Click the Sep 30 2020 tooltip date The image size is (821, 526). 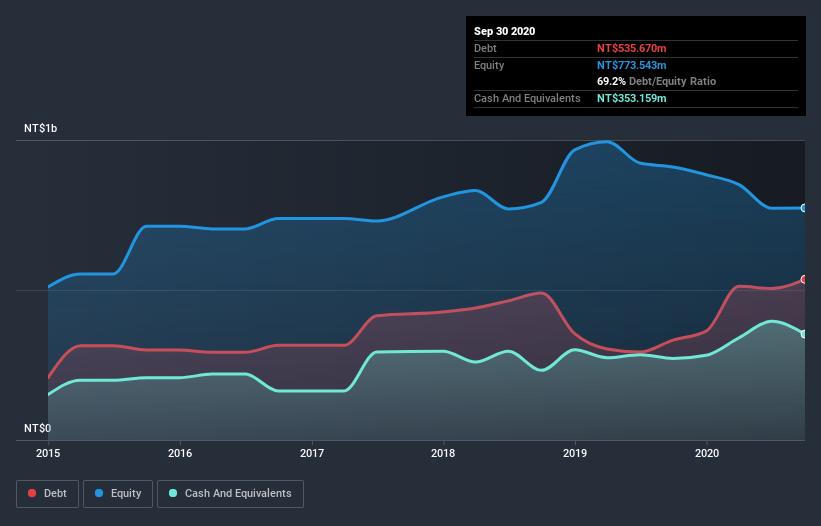pyautogui.click(x=505, y=31)
